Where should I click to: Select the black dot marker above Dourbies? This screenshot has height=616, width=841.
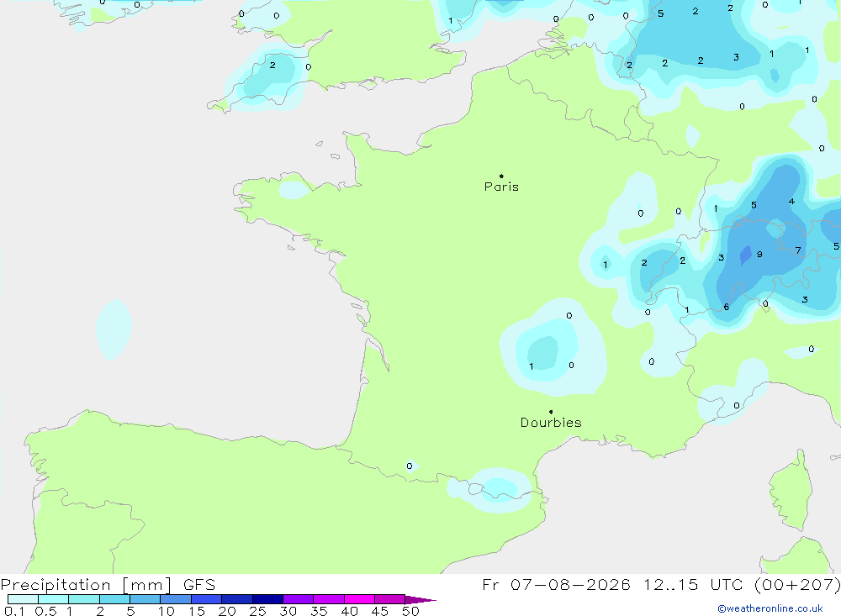click(551, 412)
